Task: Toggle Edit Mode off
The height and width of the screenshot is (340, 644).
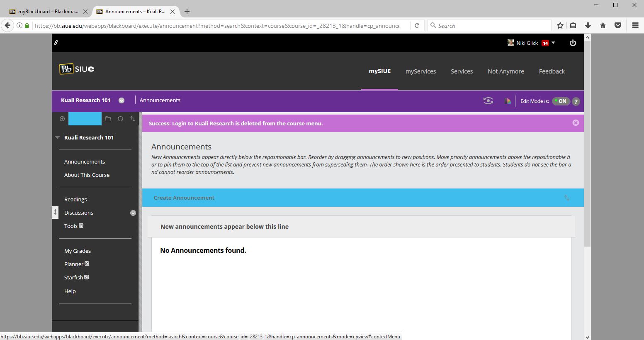Action: pyautogui.click(x=561, y=101)
